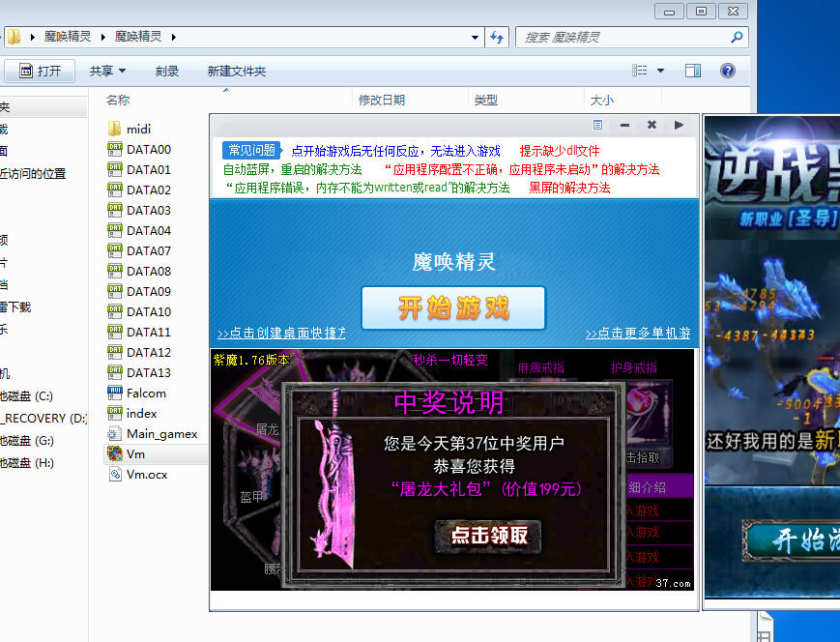Open the 提示缺少dll文件 help link
The height and width of the screenshot is (642, 840).
tap(560, 151)
